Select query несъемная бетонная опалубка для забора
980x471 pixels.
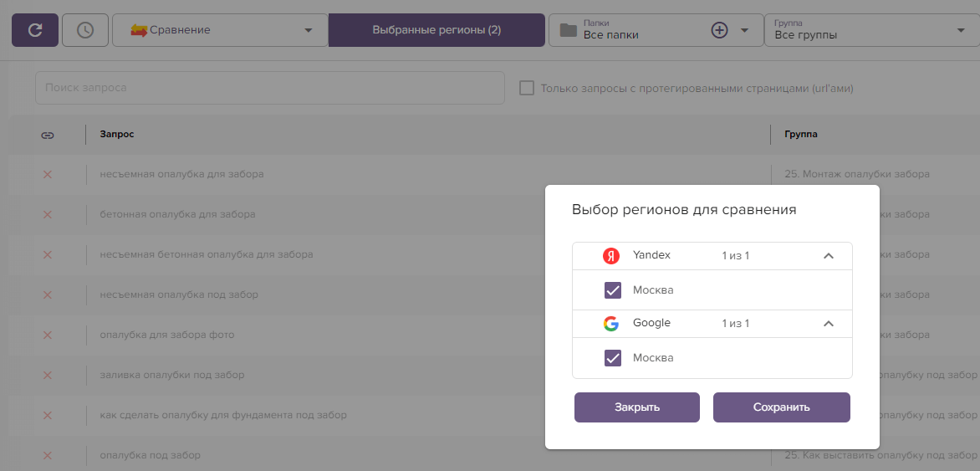(207, 254)
